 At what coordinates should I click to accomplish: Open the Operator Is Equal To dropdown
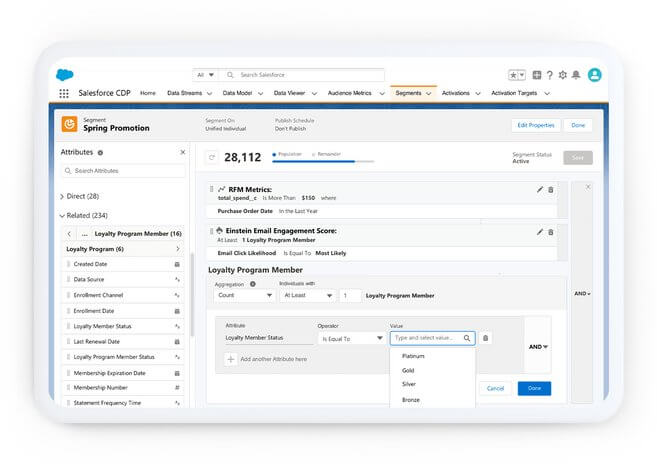(x=351, y=338)
